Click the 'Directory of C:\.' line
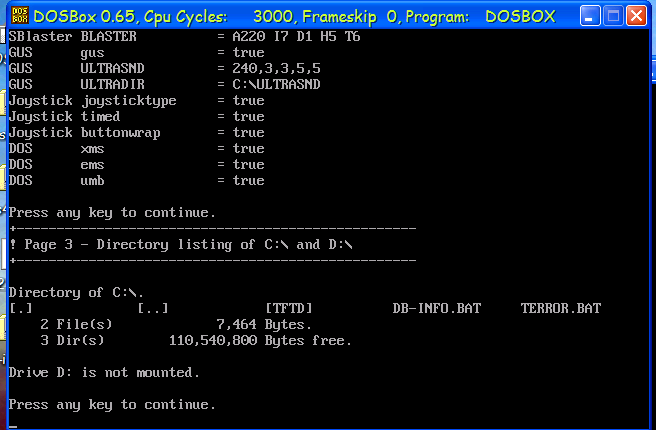The image size is (656, 430). (76, 293)
